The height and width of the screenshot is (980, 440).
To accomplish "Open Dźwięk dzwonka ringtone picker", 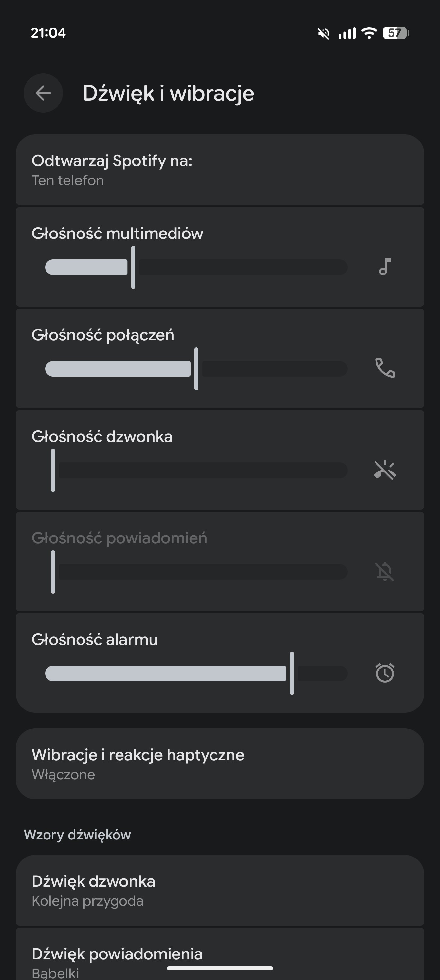I will [220, 890].
